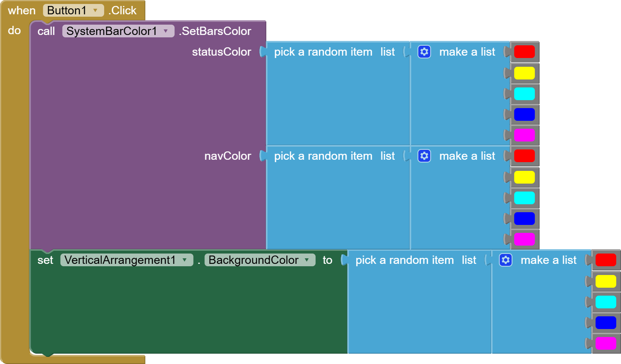Select the cyan swatch in navColor list

524,198
